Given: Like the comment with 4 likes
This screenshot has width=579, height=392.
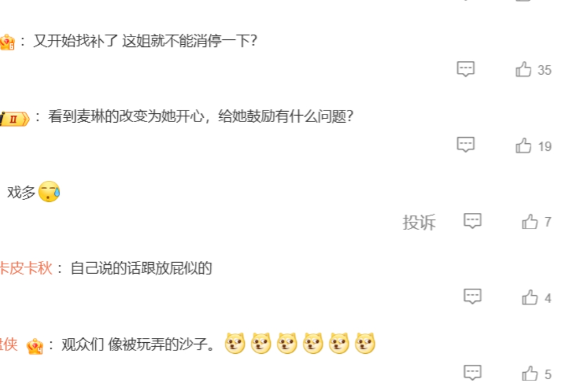Looking at the screenshot, I should pyautogui.click(x=530, y=297).
